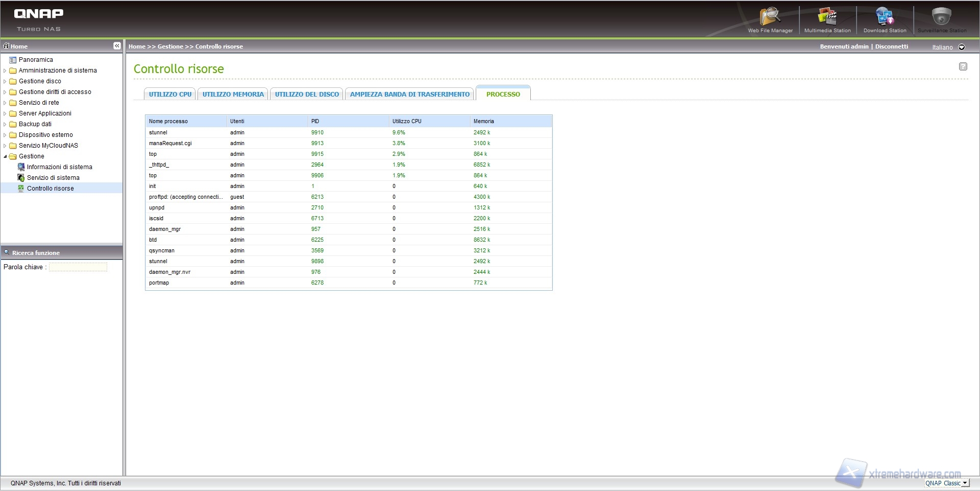Click the Disconnetti logout link
The height and width of the screenshot is (491, 980).
(x=891, y=46)
